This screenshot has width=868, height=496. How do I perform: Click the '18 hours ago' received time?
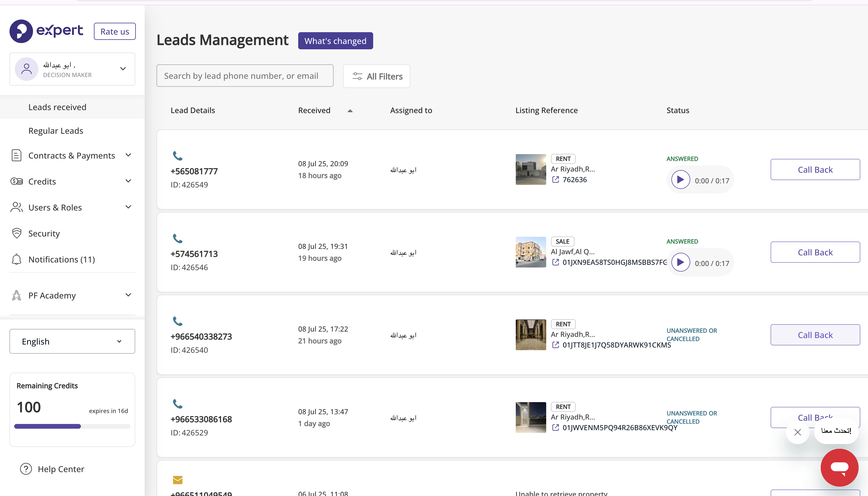(x=319, y=176)
